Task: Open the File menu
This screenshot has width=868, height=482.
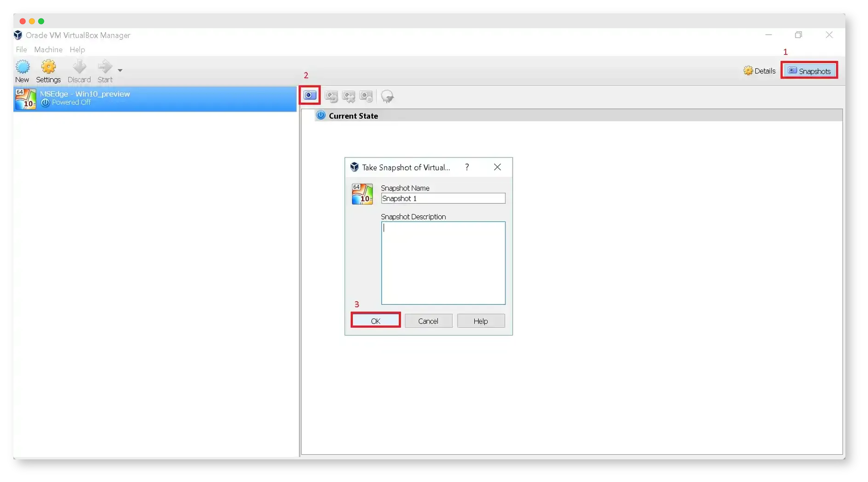Action: pyautogui.click(x=21, y=49)
